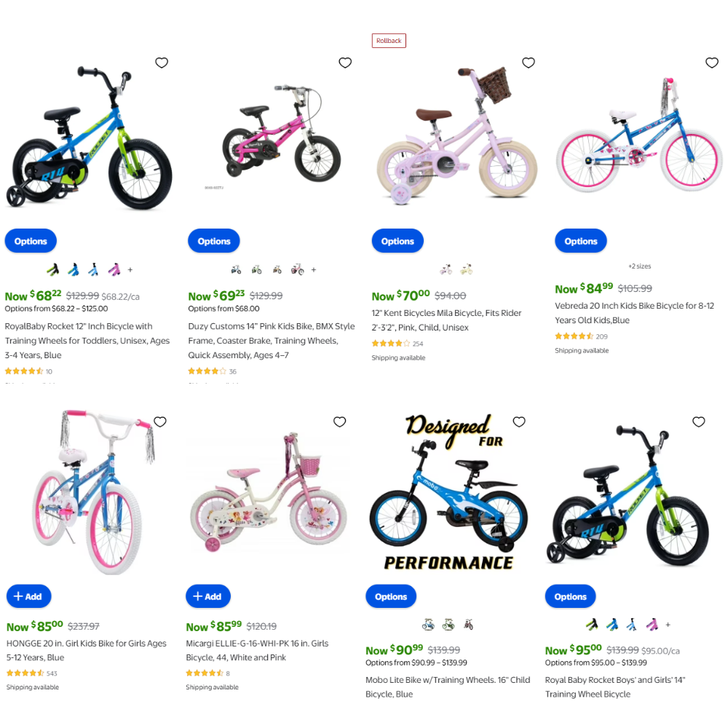View Mobo Lite Bike product image

pyautogui.click(x=448, y=493)
